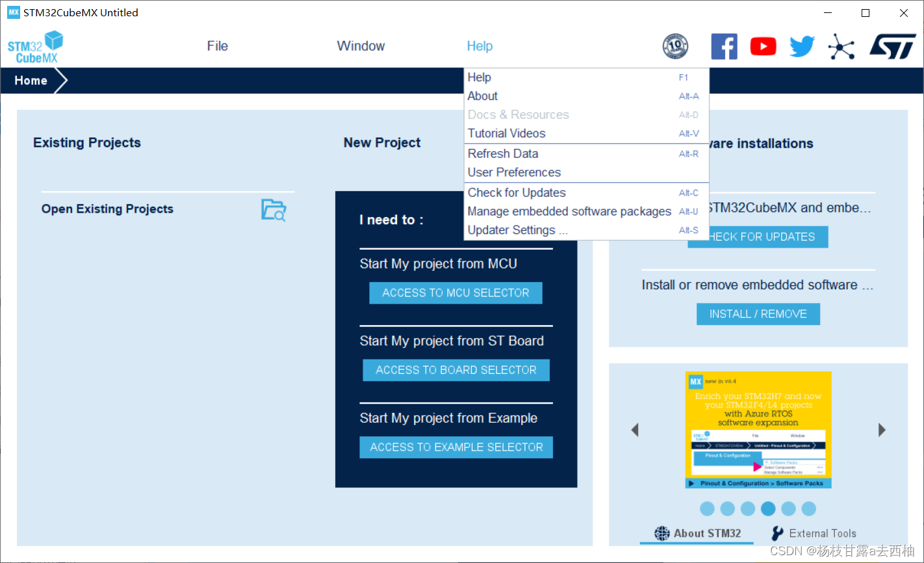Open the Window menu

[361, 46]
